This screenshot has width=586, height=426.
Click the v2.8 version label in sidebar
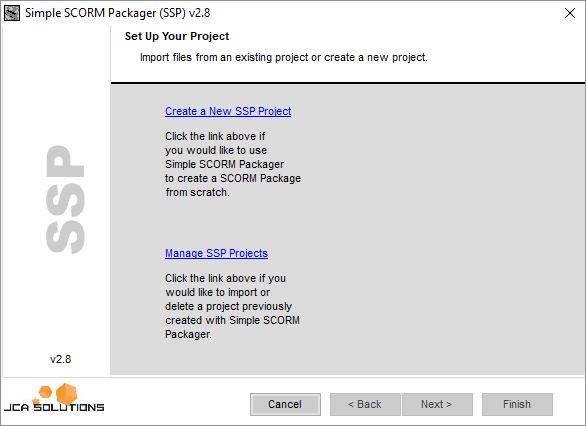(61, 359)
